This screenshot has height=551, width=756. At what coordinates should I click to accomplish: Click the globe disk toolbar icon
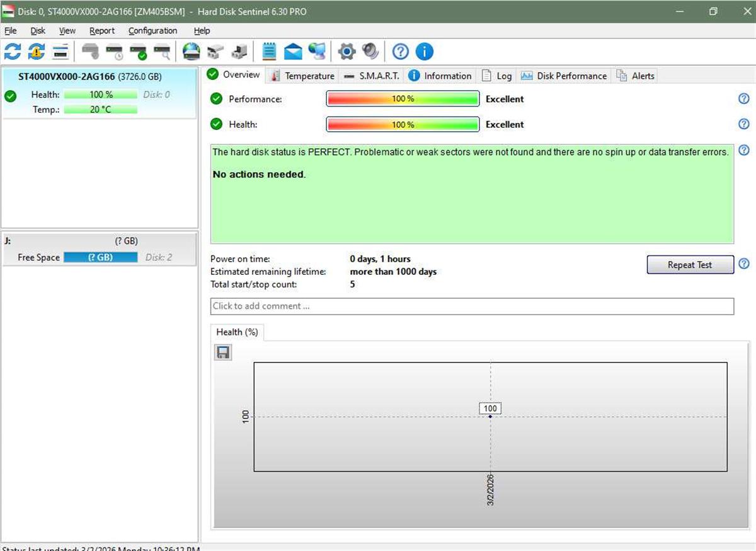click(x=191, y=51)
